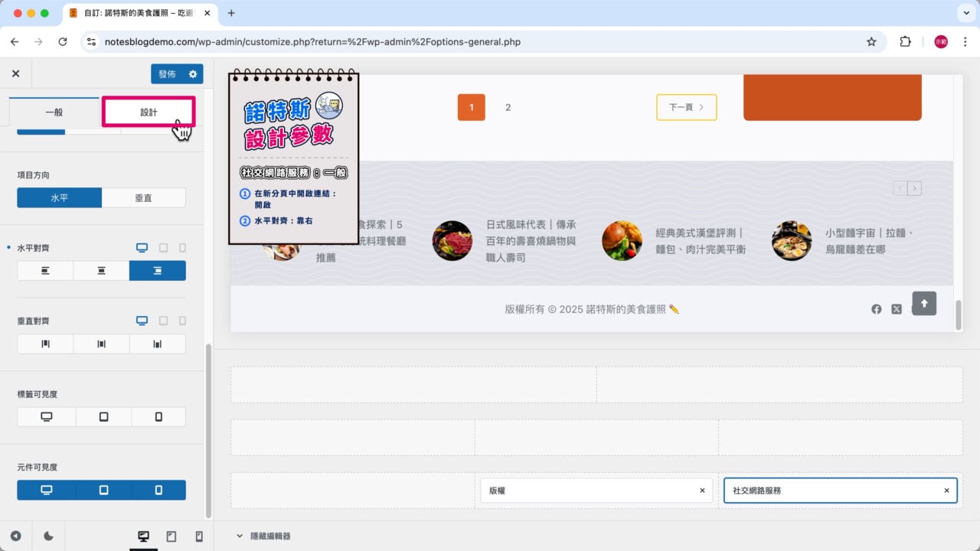Switch to the 設計 tab
980x551 pixels.
(149, 111)
